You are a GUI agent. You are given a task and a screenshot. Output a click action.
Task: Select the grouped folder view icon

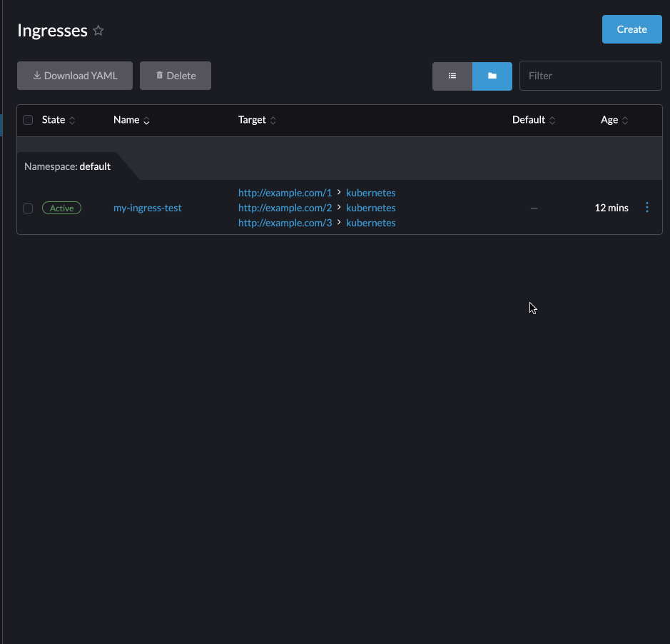tap(492, 75)
